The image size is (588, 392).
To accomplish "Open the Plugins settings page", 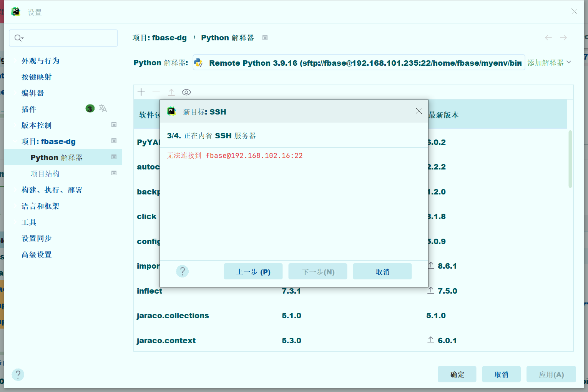I will pos(29,109).
